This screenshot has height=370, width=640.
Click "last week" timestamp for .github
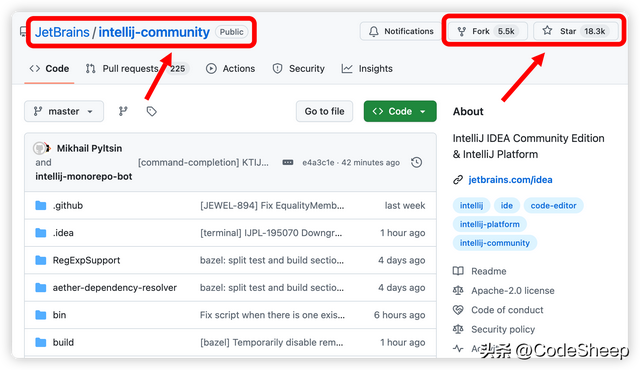coord(405,206)
